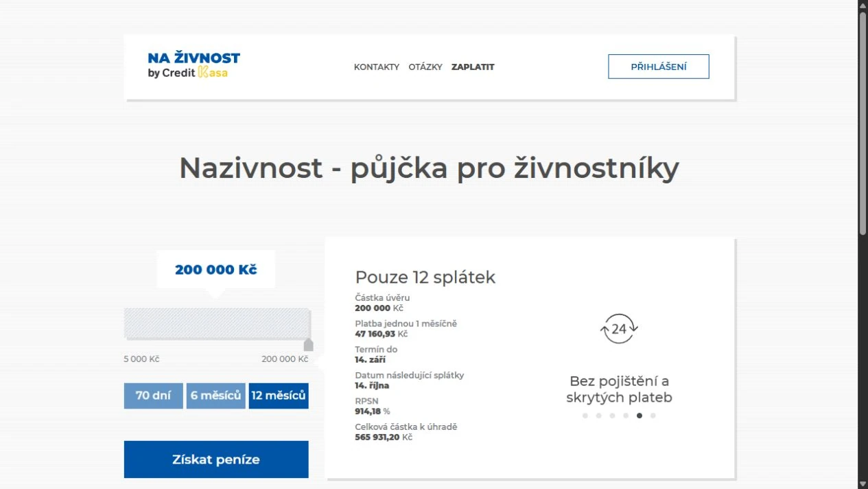
Task: Select the fourth carousel dot indicator
Action: pyautogui.click(x=626, y=416)
